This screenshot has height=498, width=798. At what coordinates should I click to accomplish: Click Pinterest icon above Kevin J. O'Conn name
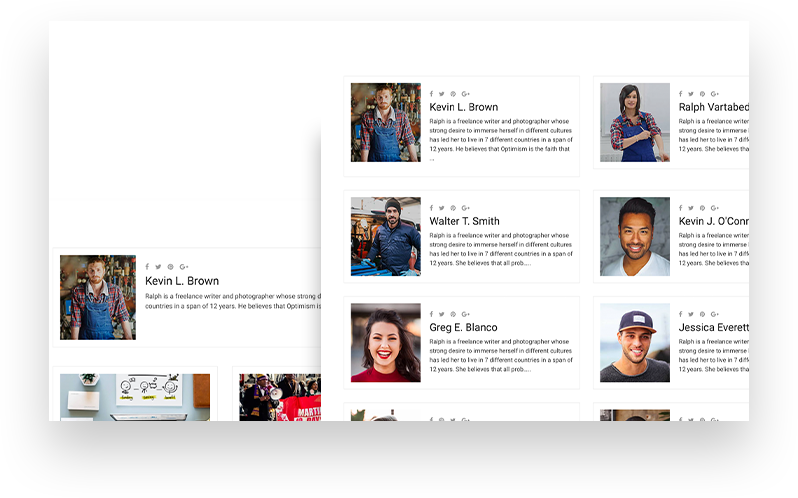(x=702, y=208)
